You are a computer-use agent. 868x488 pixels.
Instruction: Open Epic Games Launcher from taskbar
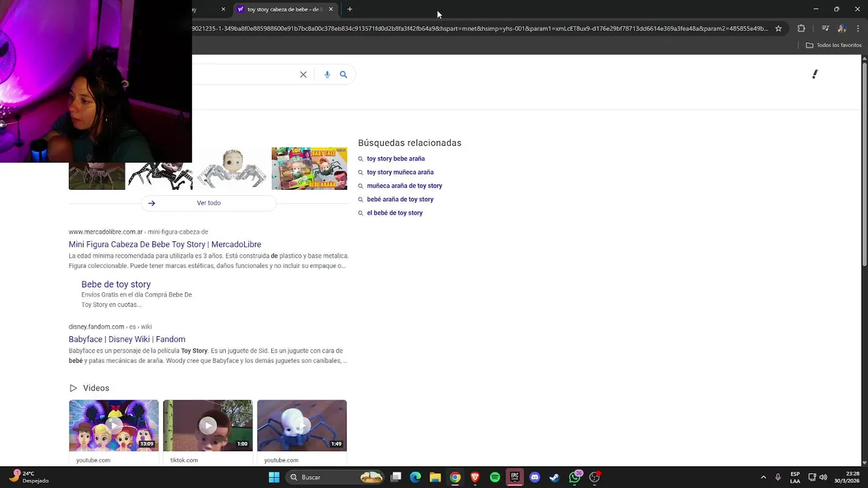pyautogui.click(x=515, y=477)
